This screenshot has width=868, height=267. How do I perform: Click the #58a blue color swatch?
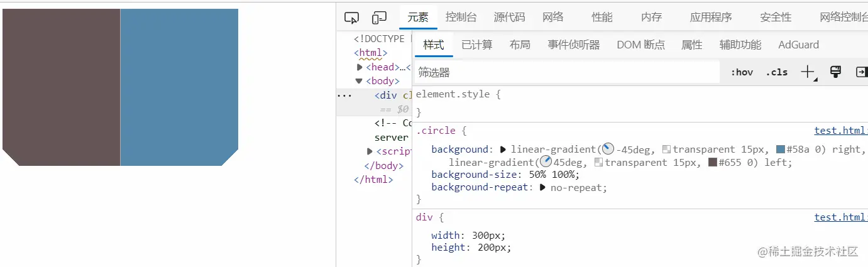pyautogui.click(x=781, y=150)
